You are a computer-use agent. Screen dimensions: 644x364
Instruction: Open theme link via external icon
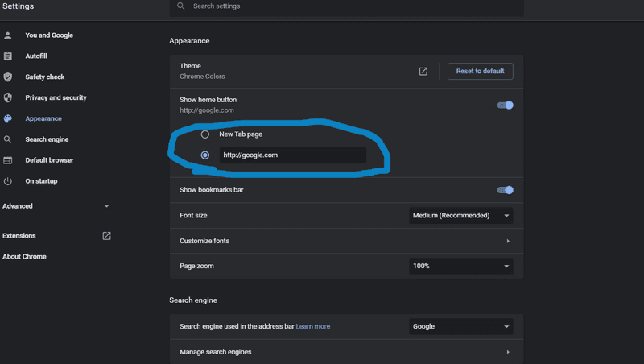point(423,72)
